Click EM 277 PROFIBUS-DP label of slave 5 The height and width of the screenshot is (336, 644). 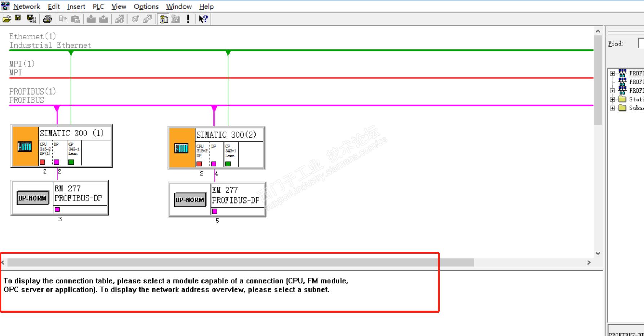(236, 195)
